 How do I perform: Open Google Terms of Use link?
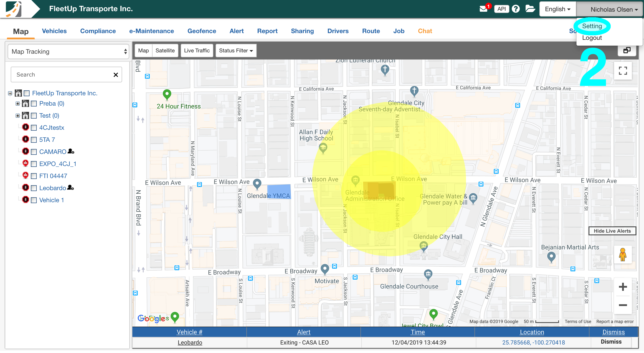point(578,321)
